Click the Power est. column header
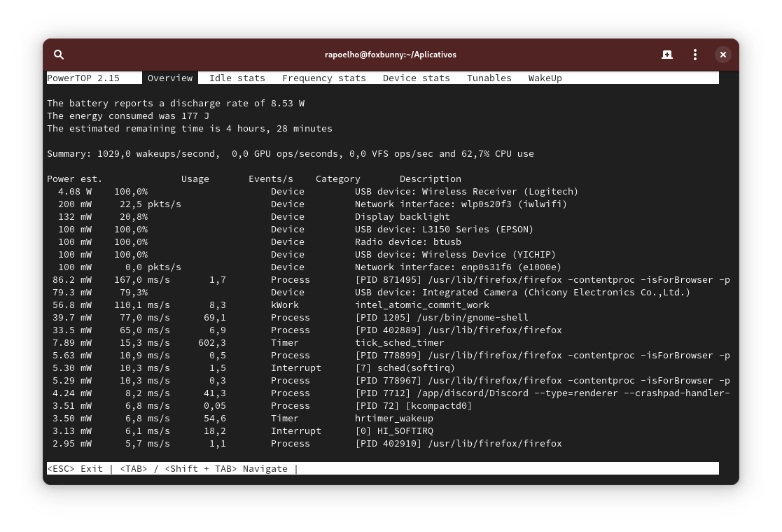 [74, 178]
